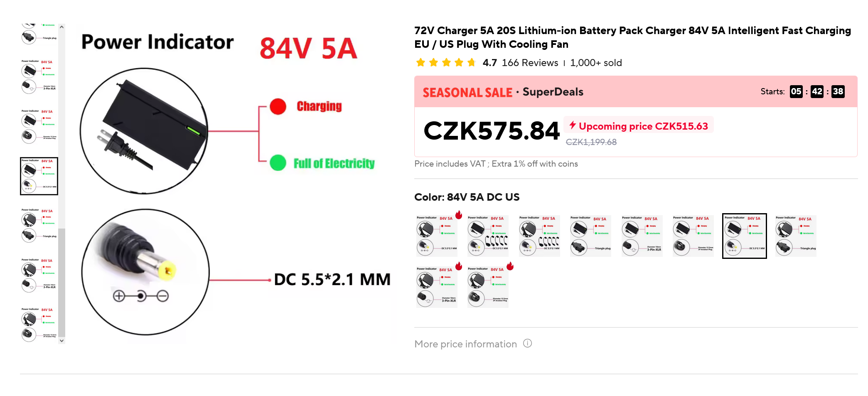
Task: Pick the first-row 3P-Aviation Plug color option
Action: click(x=693, y=236)
